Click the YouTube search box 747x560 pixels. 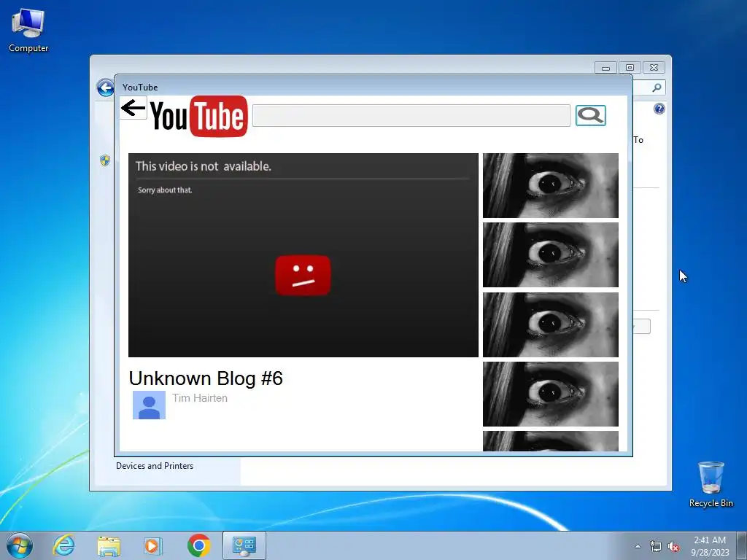coord(411,116)
